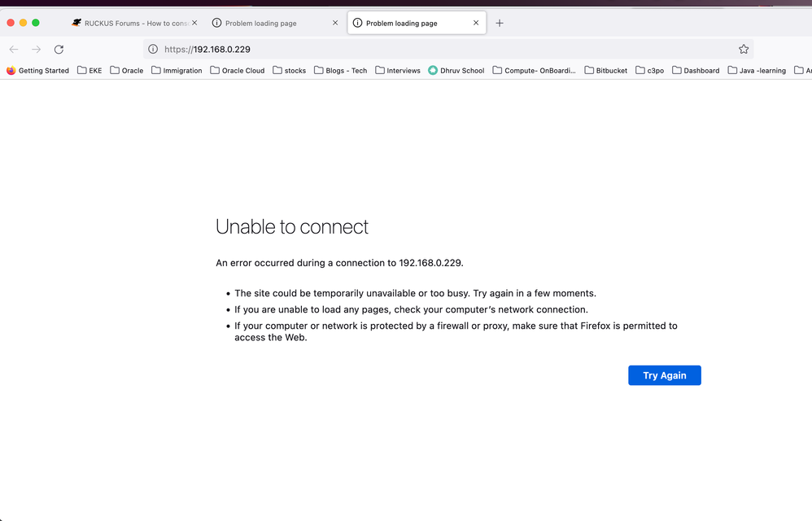This screenshot has width=812, height=521.
Task: Open the Bitbucket bookmarks folder
Action: click(x=605, y=71)
